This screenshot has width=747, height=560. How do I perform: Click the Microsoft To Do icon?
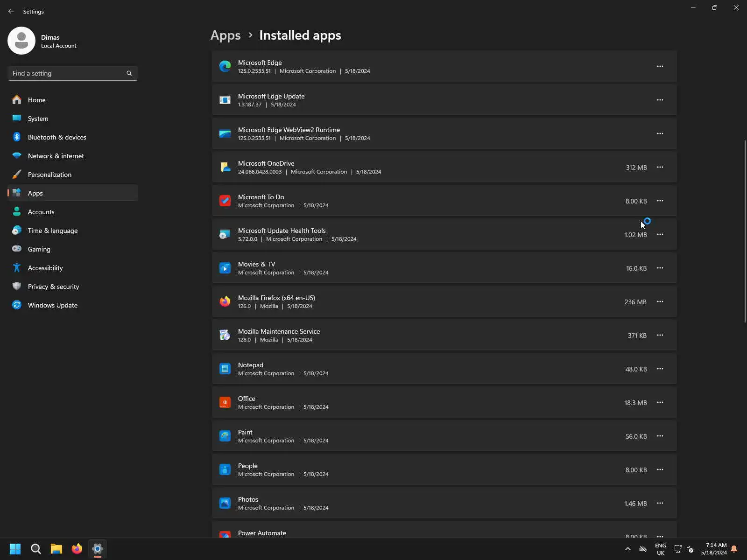pyautogui.click(x=225, y=201)
